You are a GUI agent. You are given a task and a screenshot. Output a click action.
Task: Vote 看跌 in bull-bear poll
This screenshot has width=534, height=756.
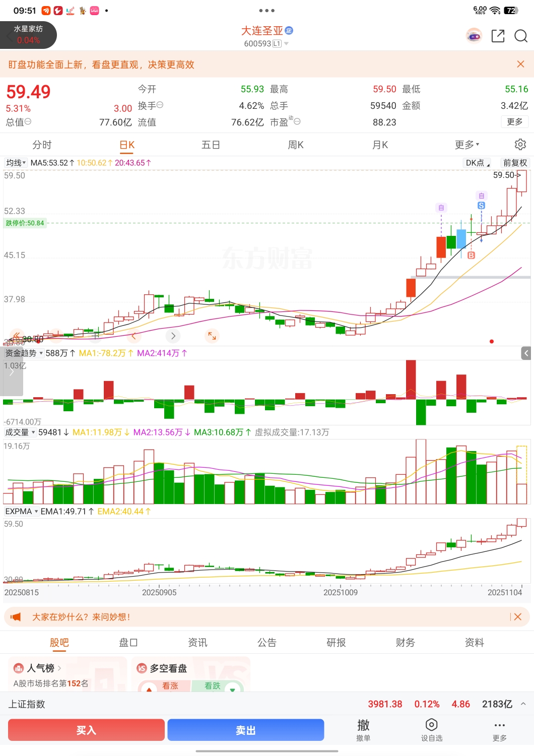coord(218,686)
